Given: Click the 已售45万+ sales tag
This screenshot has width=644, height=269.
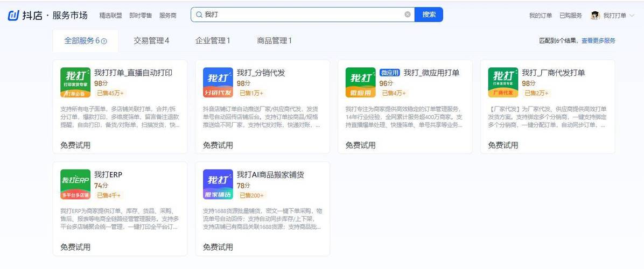Looking at the screenshot, I should [x=110, y=93].
